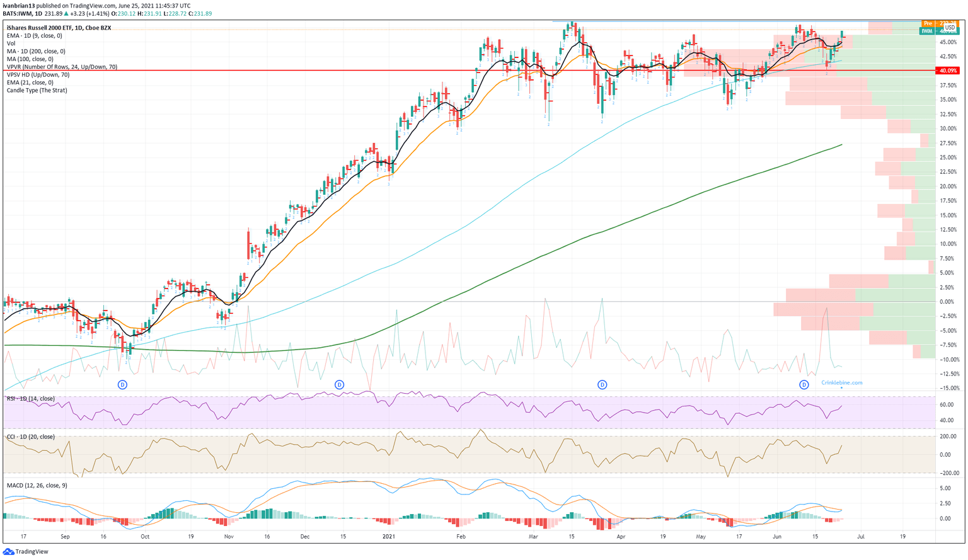Click the 12.50% price axis label
The height and width of the screenshot is (560, 968).
(x=948, y=229)
